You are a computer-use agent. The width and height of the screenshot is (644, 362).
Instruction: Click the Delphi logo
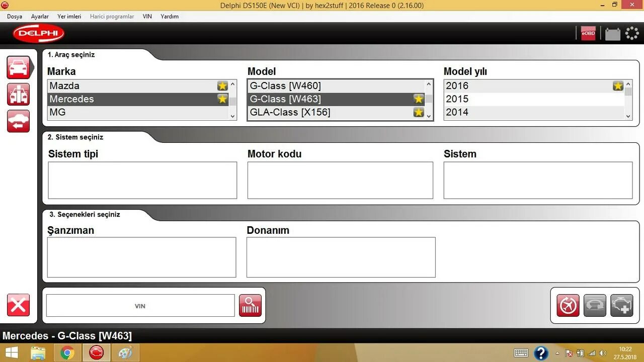tap(39, 34)
